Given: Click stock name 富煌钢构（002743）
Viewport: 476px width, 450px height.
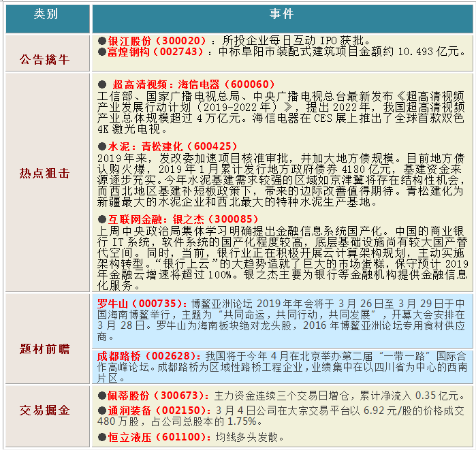Looking at the screenshot, I should 155,52.
